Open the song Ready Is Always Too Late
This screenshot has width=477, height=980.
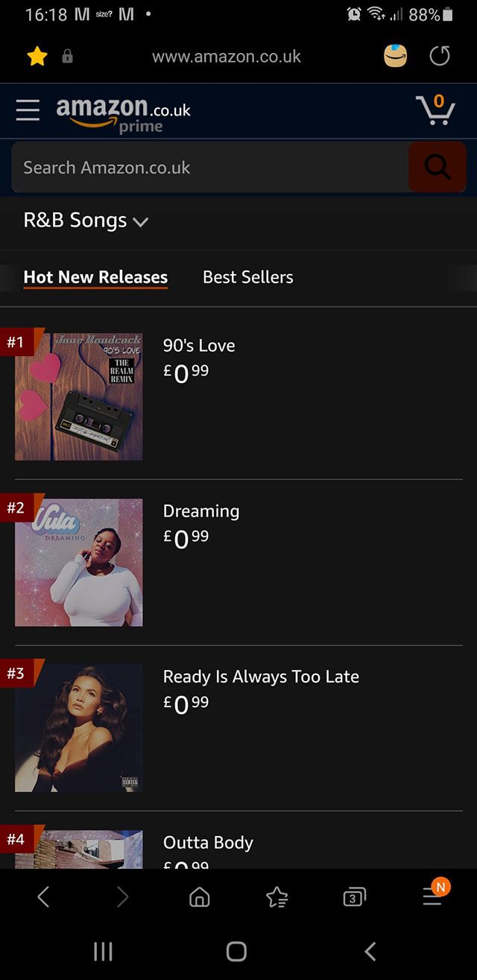point(261,677)
